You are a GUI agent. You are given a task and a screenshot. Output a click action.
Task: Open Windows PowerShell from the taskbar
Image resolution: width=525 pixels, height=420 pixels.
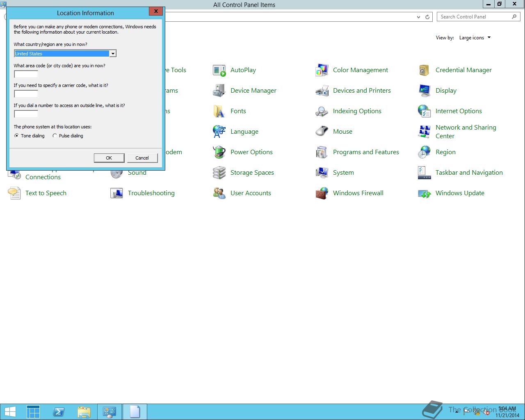click(x=59, y=412)
